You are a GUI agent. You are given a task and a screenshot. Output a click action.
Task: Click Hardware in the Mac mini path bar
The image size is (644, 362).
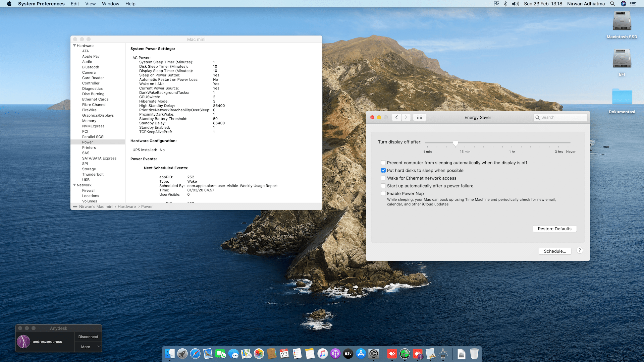coord(127,206)
